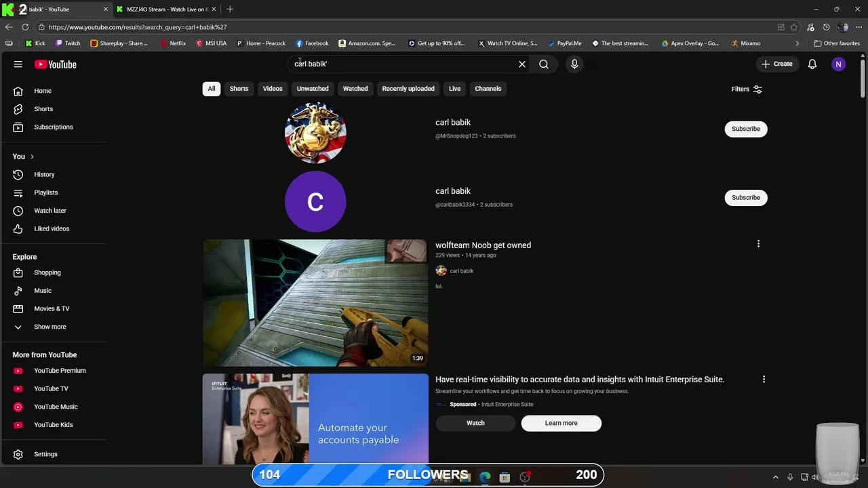Image resolution: width=868 pixels, height=488 pixels.
Task: Open Edge profile picture in toolbar
Action: click(x=843, y=27)
